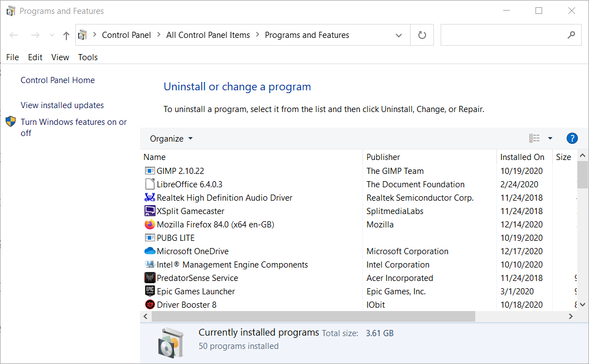Select Realtek High Definition Audio Driver row
Screen dimensions: 589x364
click(x=359, y=198)
